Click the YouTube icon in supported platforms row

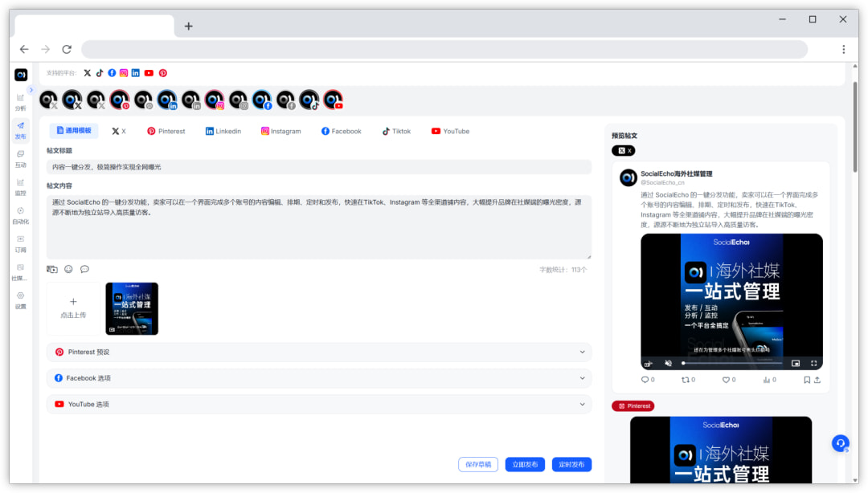tap(149, 73)
